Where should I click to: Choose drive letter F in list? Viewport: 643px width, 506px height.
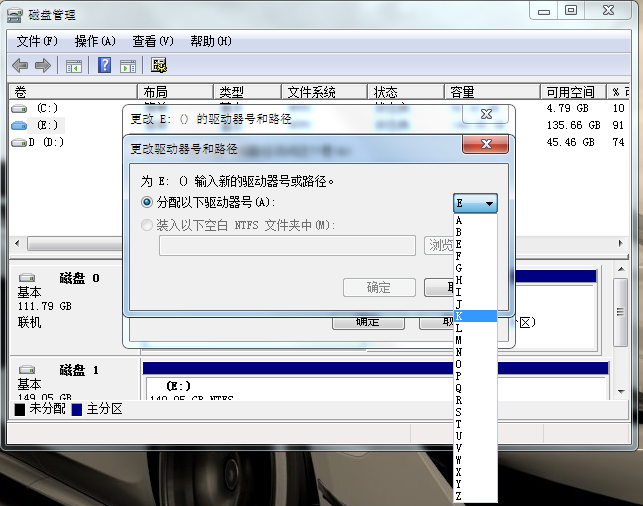pos(475,256)
